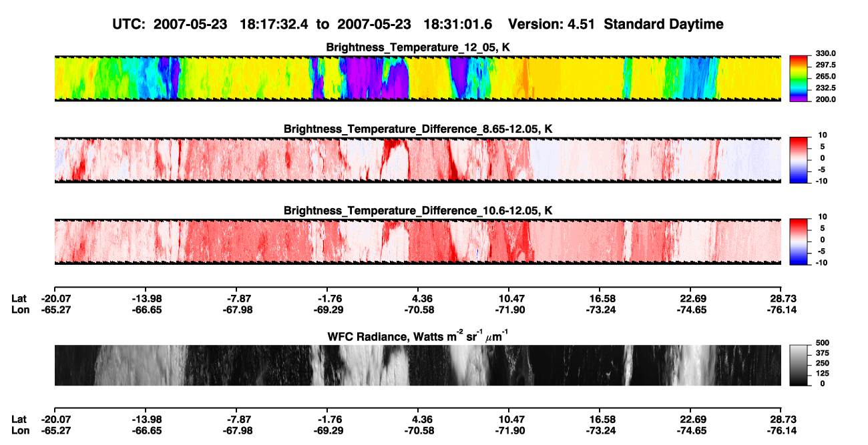Image resolution: width=868 pixels, height=445 pixels.
Task: Click the grayscale WFC Radiance image strip
Action: click(417, 366)
